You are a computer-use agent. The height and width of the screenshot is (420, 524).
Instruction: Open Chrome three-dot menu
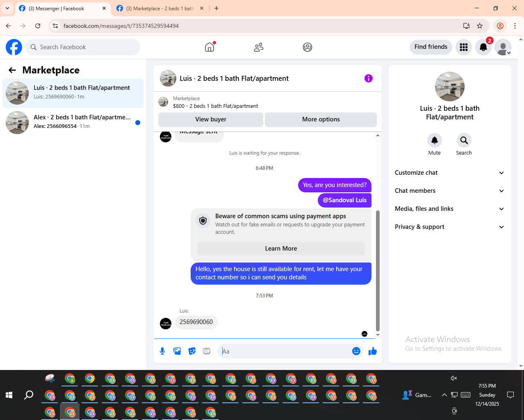515,26
